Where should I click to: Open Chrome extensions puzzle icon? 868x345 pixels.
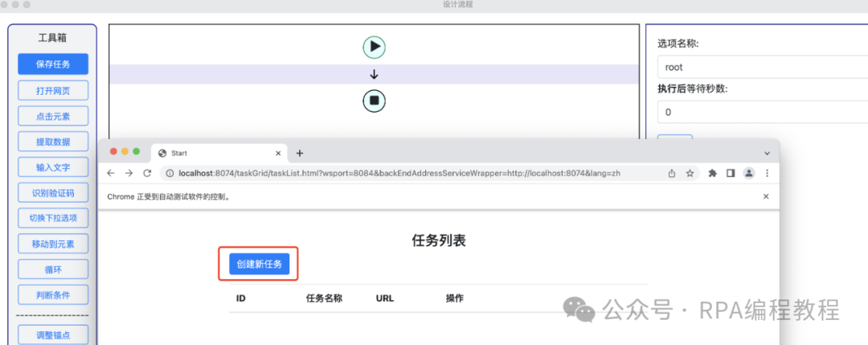pyautogui.click(x=713, y=174)
